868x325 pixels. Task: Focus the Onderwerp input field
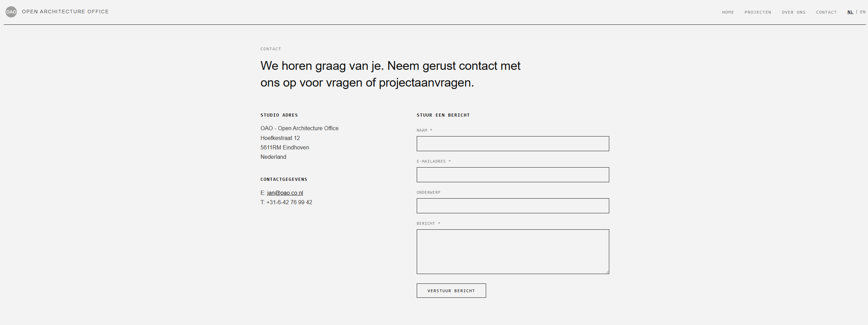[513, 206]
